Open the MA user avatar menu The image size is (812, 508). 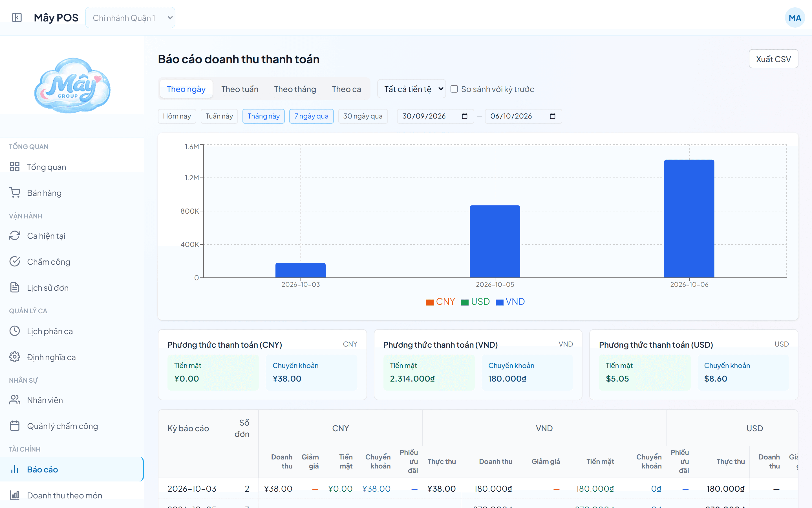(x=795, y=18)
